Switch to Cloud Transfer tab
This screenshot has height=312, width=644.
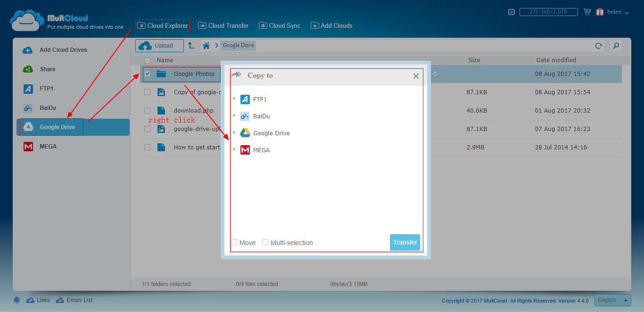point(223,25)
